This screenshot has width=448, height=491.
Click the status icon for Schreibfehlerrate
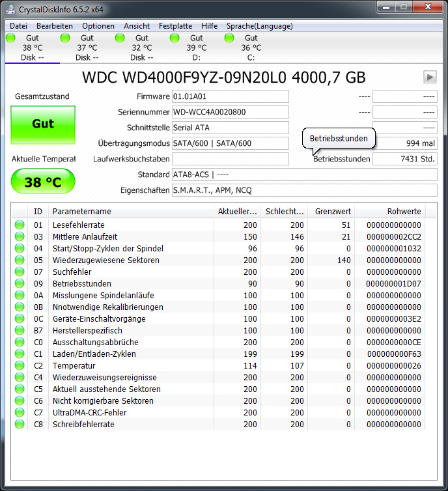(20, 425)
